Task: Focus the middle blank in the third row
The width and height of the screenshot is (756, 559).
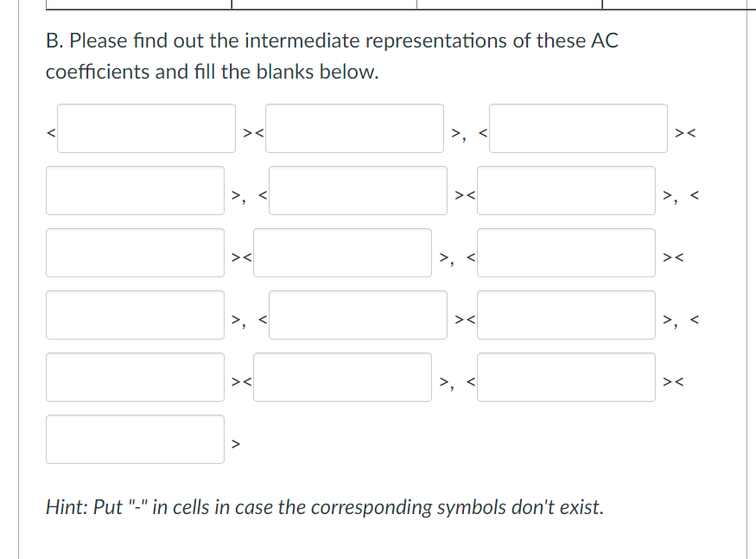Action: [342, 252]
